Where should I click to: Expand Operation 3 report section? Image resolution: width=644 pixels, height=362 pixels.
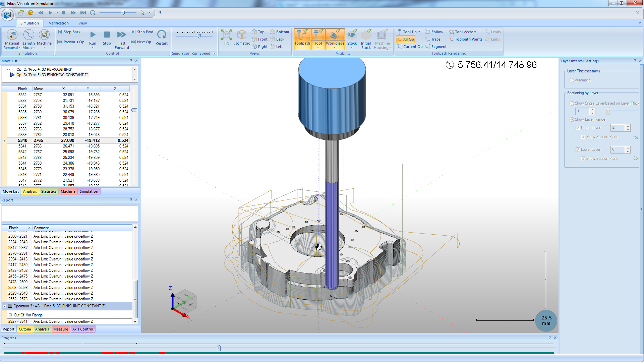[4, 306]
